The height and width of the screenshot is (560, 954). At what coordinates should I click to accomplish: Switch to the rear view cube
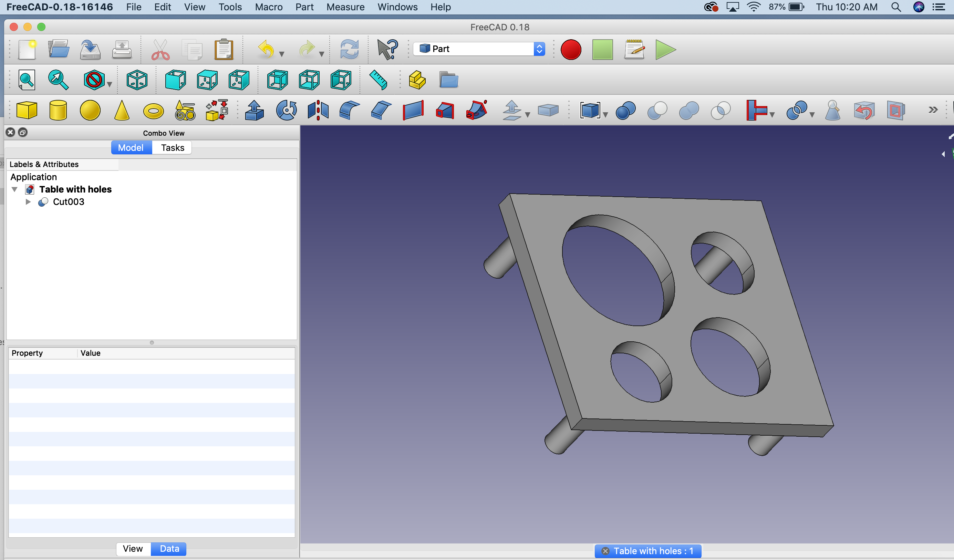277,80
